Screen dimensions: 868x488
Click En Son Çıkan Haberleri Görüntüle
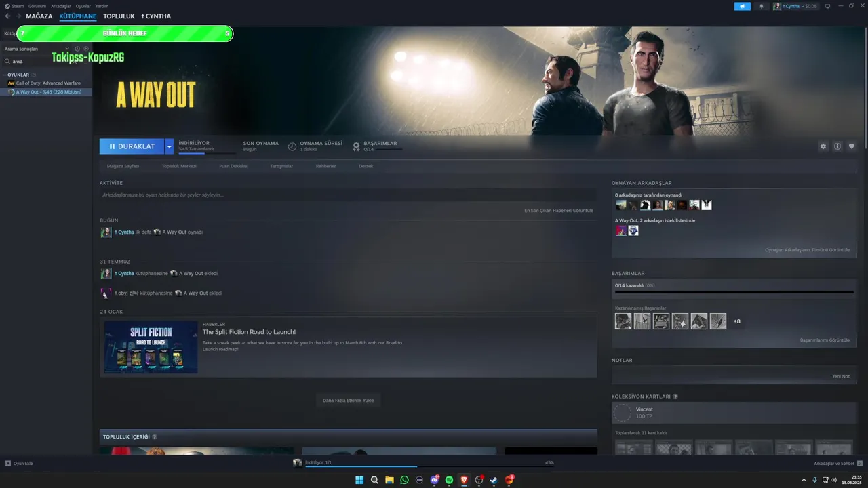559,210
